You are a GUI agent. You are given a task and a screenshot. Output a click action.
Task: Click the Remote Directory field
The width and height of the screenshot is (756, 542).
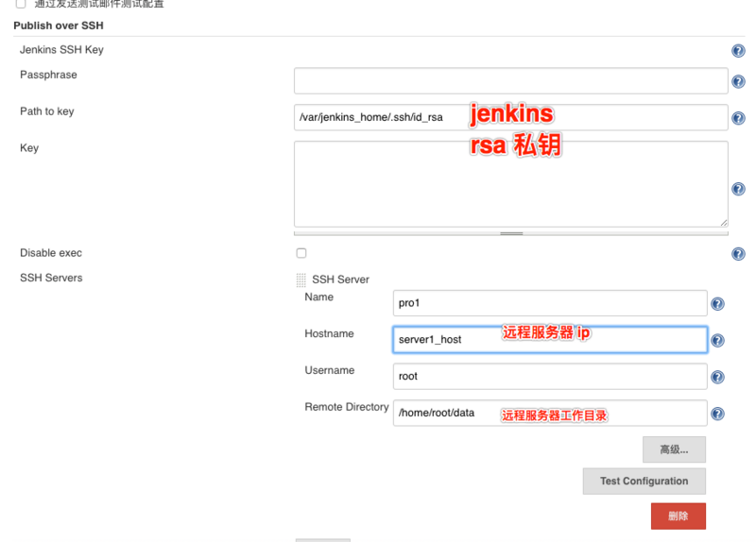pos(550,413)
